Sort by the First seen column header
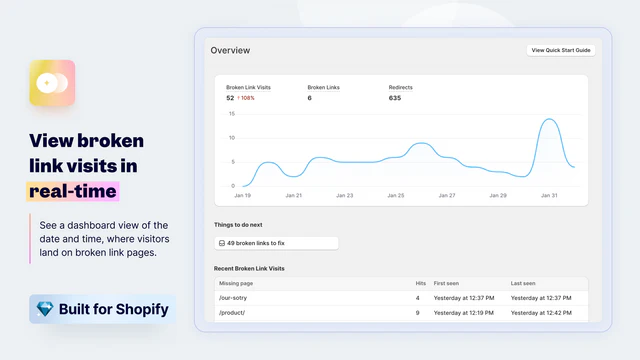The height and width of the screenshot is (360, 640). [446, 283]
